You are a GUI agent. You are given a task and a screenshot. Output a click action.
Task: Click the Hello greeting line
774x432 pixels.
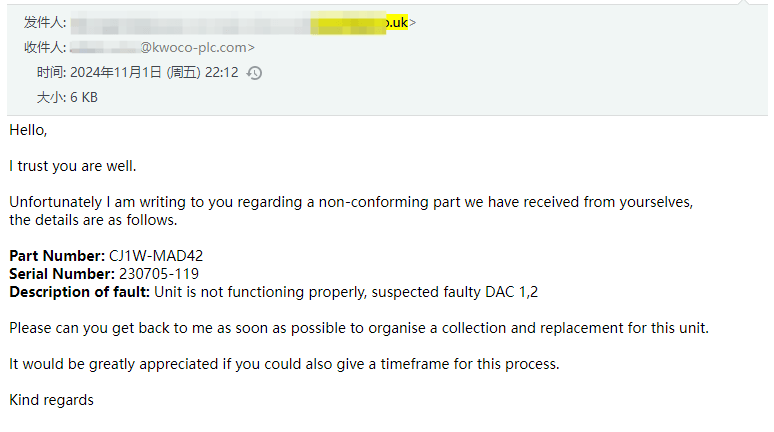28,130
